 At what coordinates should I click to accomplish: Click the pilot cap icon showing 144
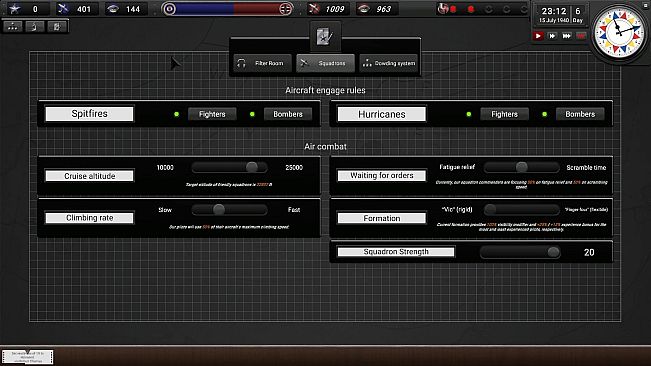(x=113, y=9)
